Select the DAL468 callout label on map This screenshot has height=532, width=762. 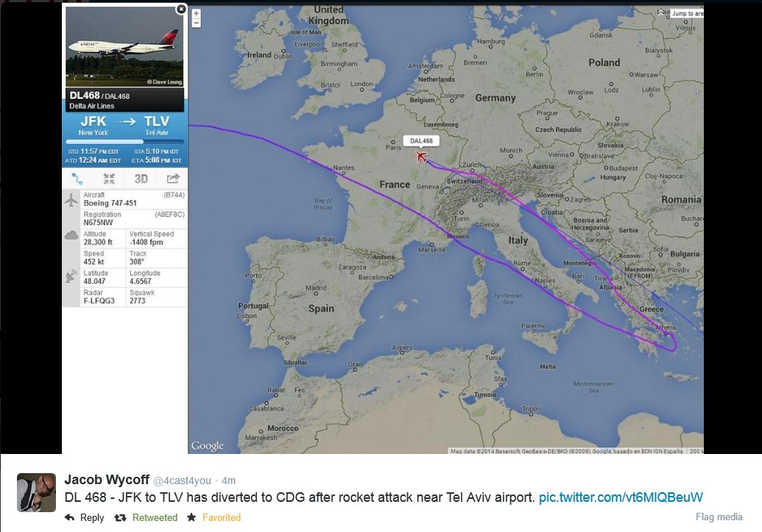tap(421, 141)
